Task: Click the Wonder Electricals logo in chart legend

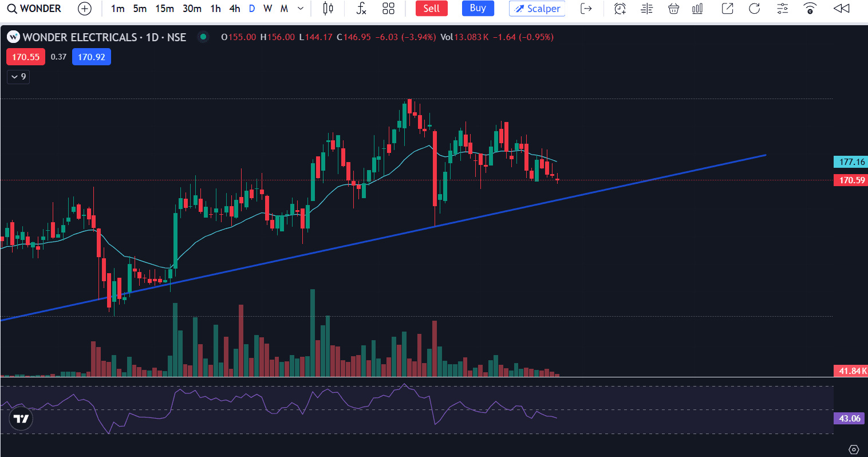Action: point(13,37)
